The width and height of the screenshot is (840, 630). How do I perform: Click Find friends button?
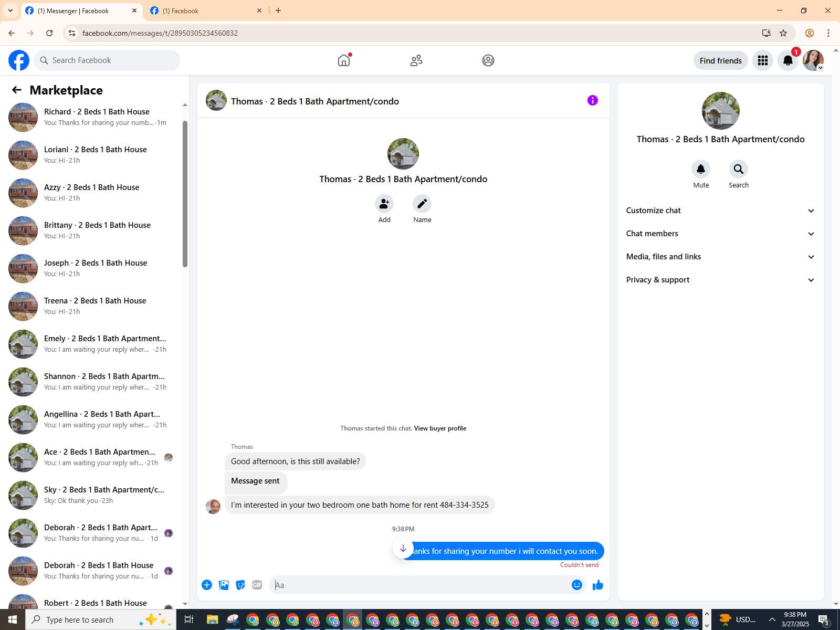click(x=720, y=60)
